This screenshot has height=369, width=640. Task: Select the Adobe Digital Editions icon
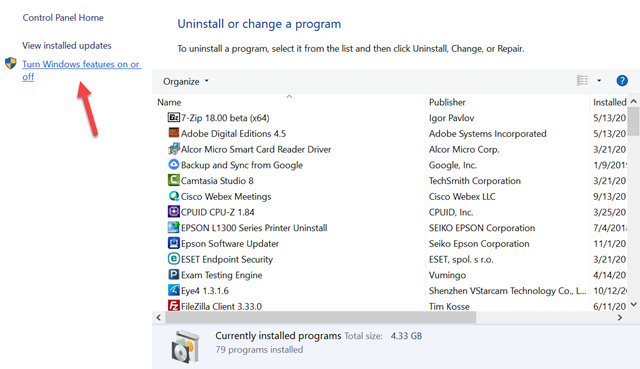coord(173,133)
